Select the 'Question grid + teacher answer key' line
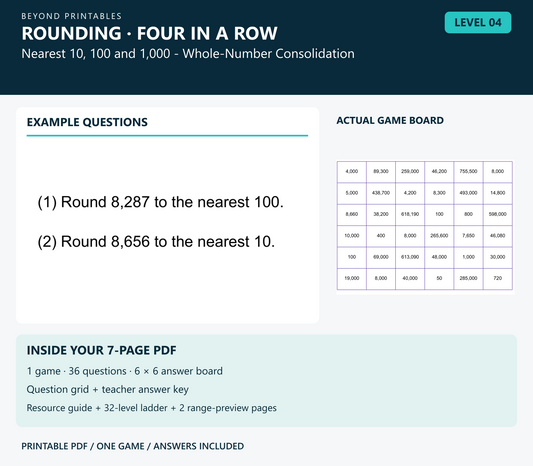The width and height of the screenshot is (533, 466). tap(107, 390)
